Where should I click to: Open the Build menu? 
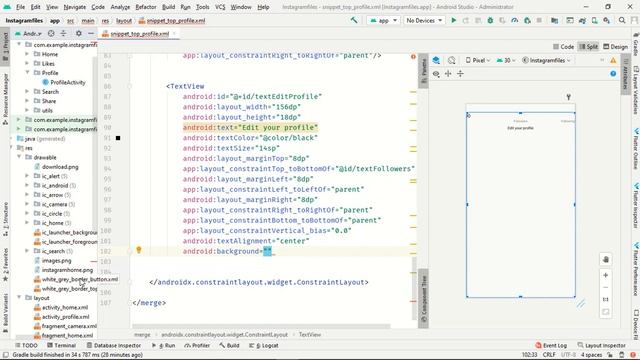point(169,7)
